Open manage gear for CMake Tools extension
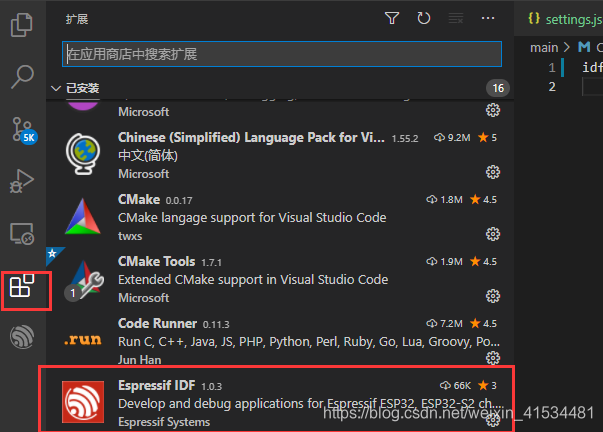603x432 pixels. point(493,296)
